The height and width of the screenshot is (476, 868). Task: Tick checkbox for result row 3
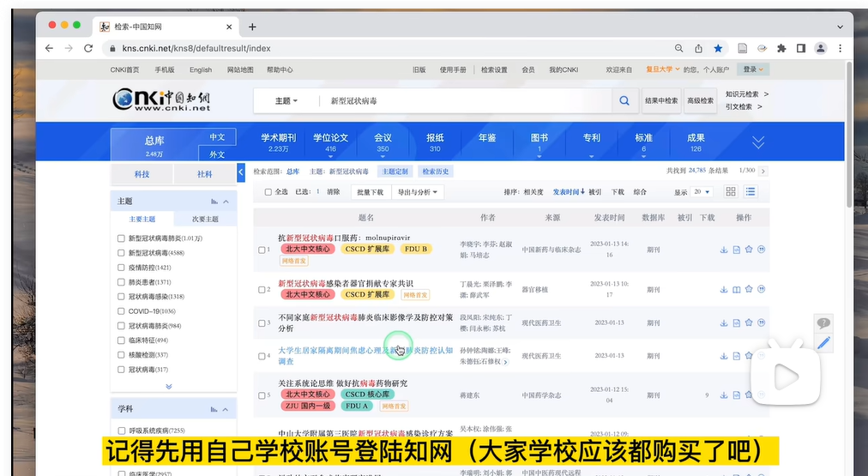coord(262,322)
